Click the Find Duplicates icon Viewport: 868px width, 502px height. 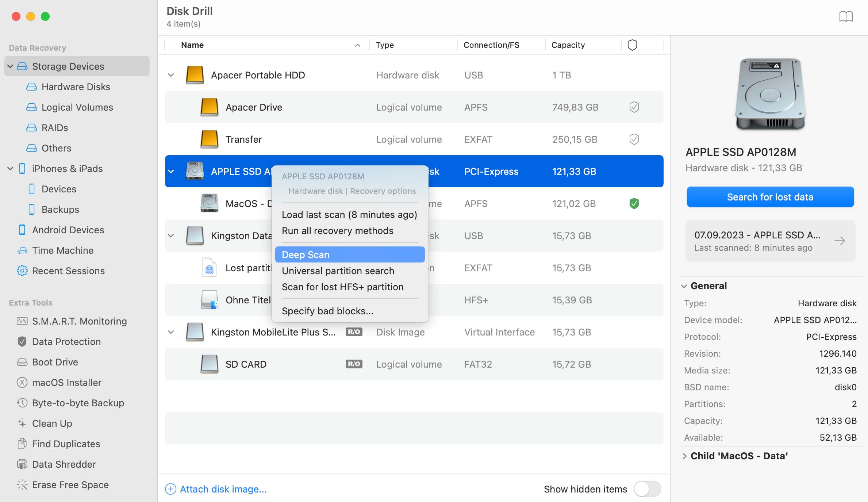22,444
